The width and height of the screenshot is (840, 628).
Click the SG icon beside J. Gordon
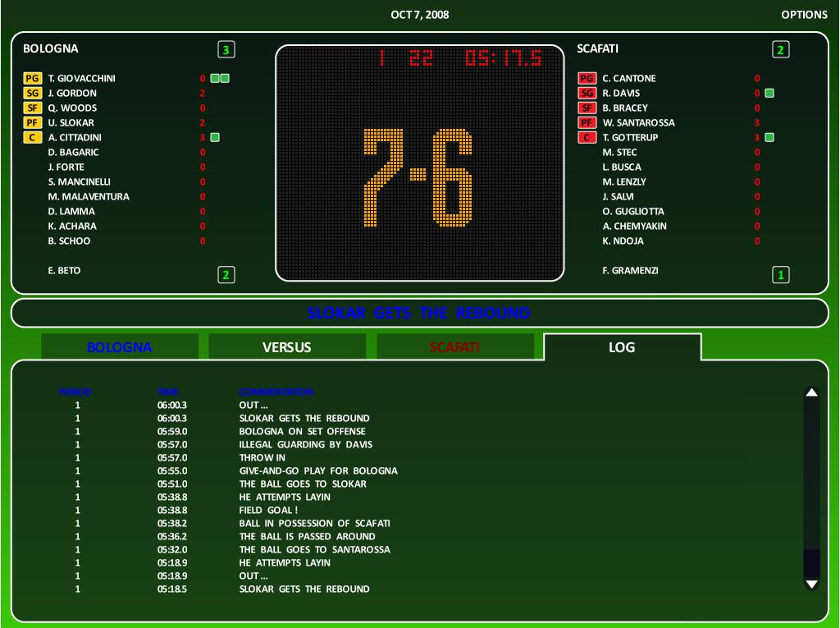pos(34,93)
